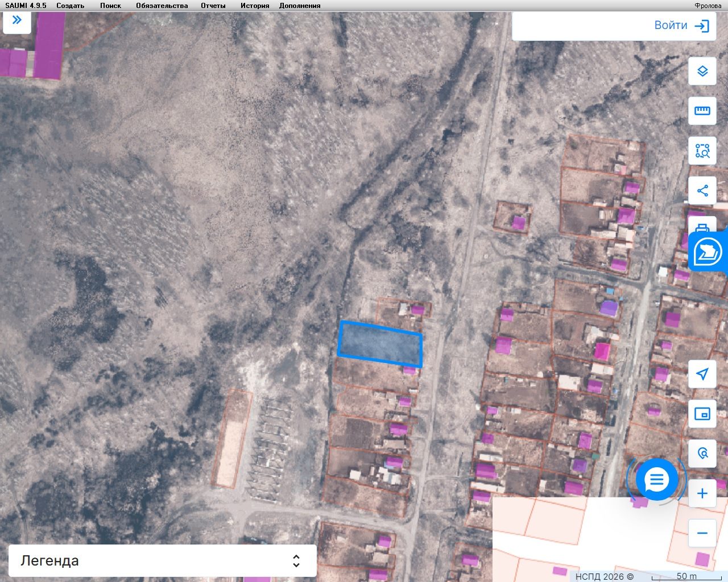This screenshot has height=582, width=728.
Task: Open the Поиск menu
Action: click(110, 6)
